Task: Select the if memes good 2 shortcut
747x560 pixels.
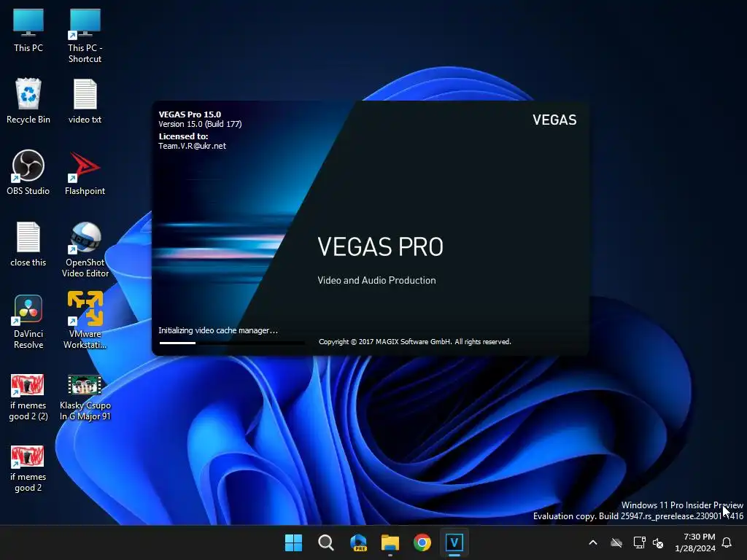Action: point(28,469)
